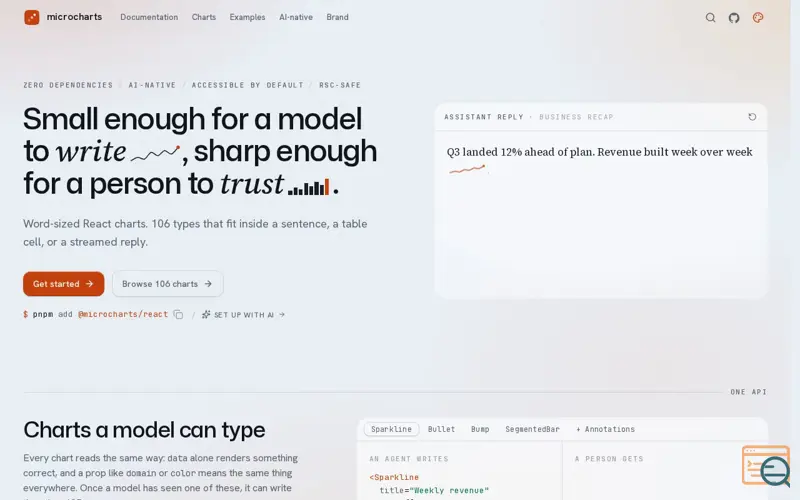The height and width of the screenshot is (500, 800).
Task: Open the Examples nav item
Action: [247, 17]
